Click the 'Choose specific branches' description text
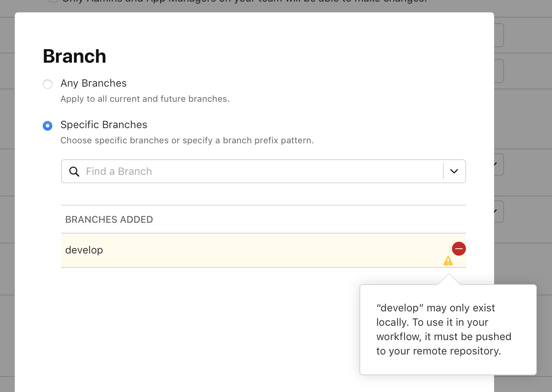552x392 pixels. click(187, 141)
